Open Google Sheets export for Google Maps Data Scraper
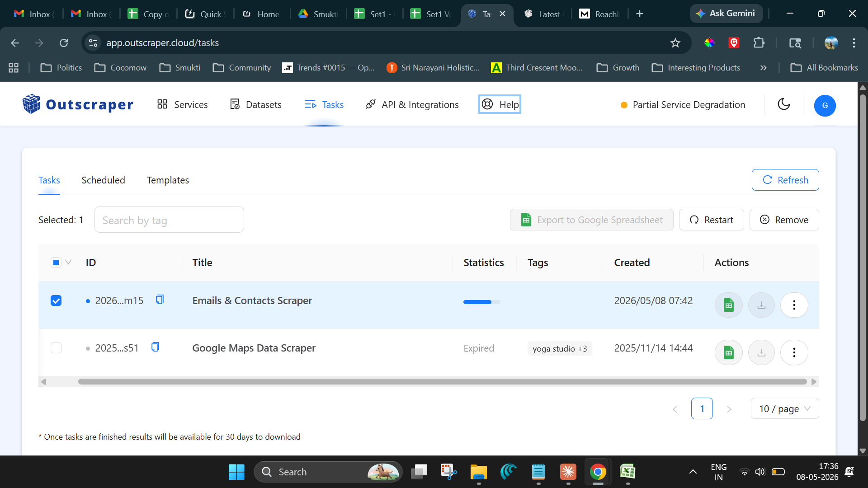 (x=728, y=352)
